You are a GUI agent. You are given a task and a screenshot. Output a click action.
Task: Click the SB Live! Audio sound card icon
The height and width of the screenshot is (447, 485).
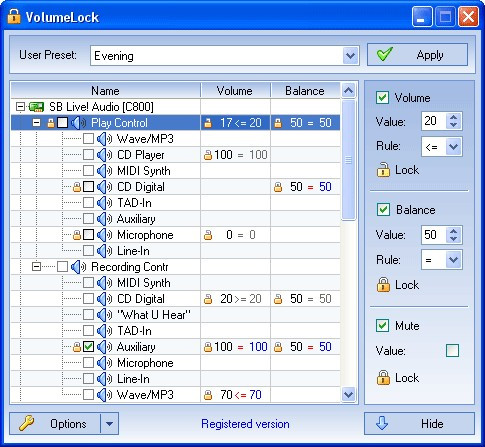coord(36,107)
